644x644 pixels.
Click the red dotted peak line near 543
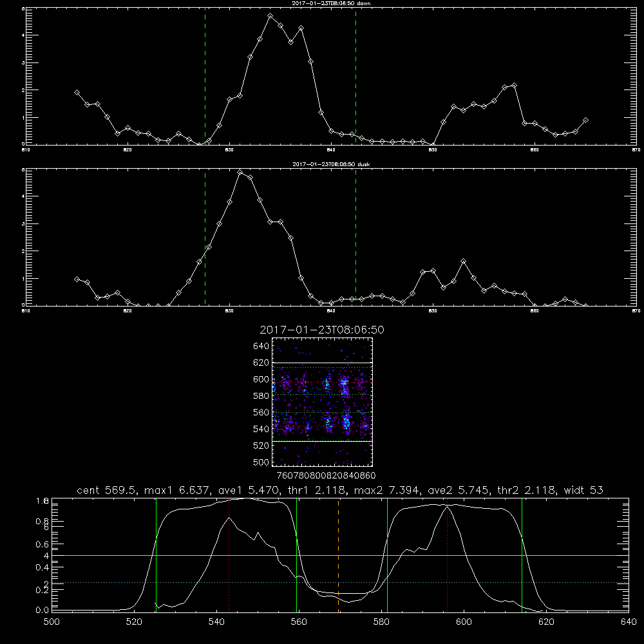coord(229,555)
